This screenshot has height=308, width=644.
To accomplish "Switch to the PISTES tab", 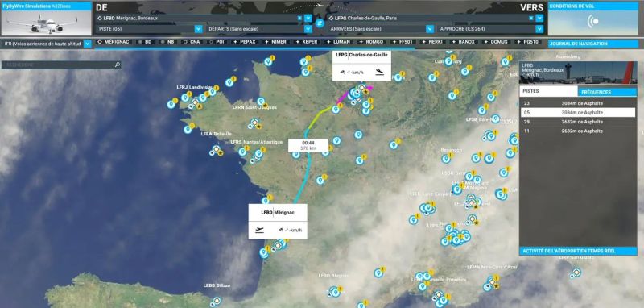I will click(548, 91).
